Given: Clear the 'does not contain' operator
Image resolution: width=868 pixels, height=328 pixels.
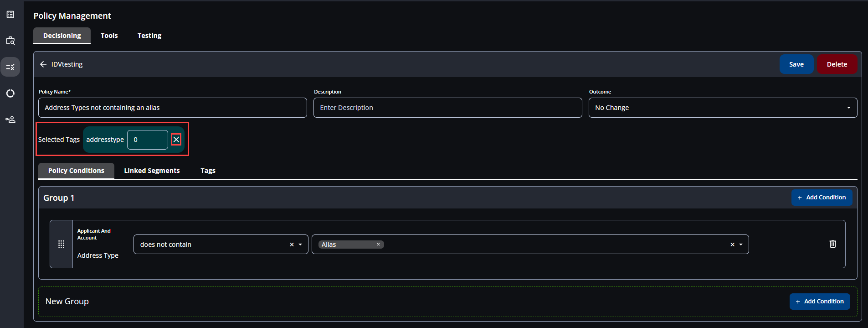Looking at the screenshot, I should (292, 245).
